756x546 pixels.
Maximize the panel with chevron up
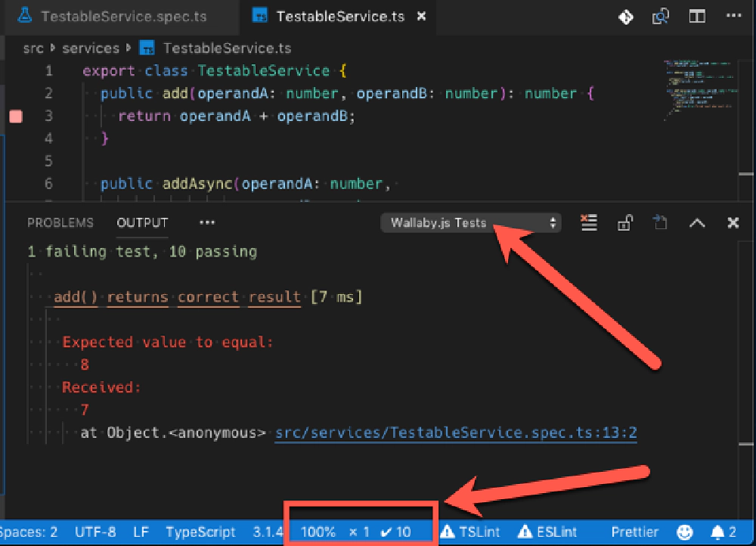pos(697,223)
